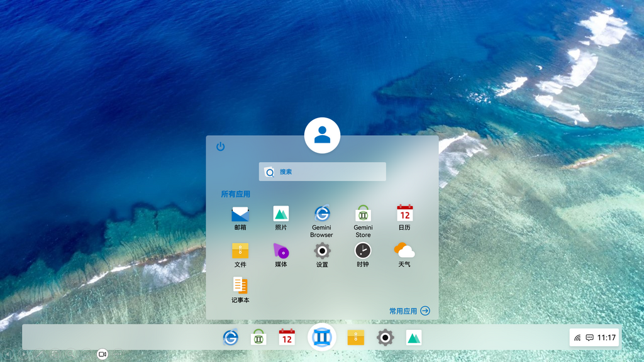
Task: Open notifications via the message bubble tray icon
Action: (x=590, y=337)
